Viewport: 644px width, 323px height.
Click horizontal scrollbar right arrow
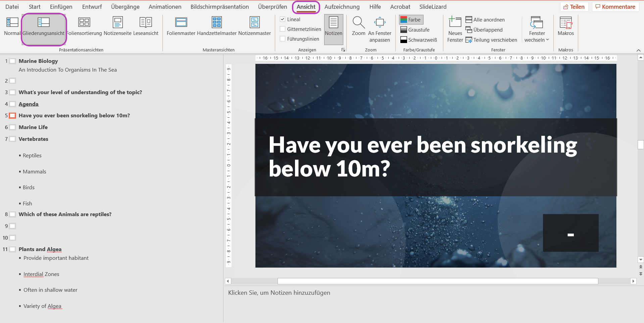pyautogui.click(x=634, y=281)
